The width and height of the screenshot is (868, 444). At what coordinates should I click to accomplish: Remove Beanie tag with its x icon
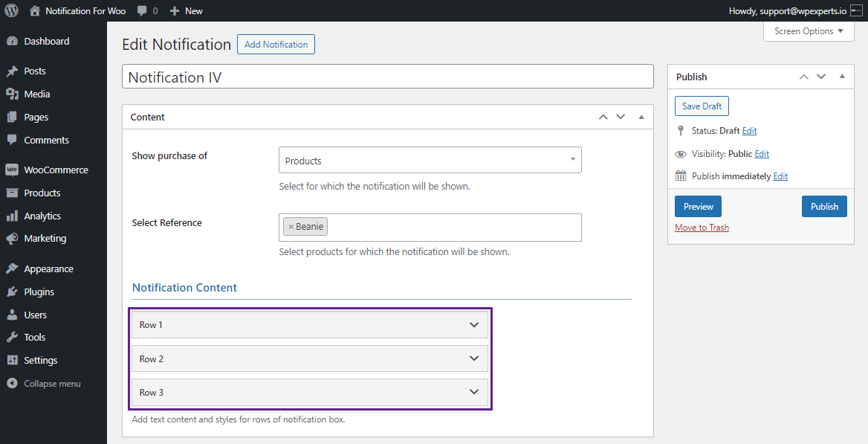click(291, 227)
